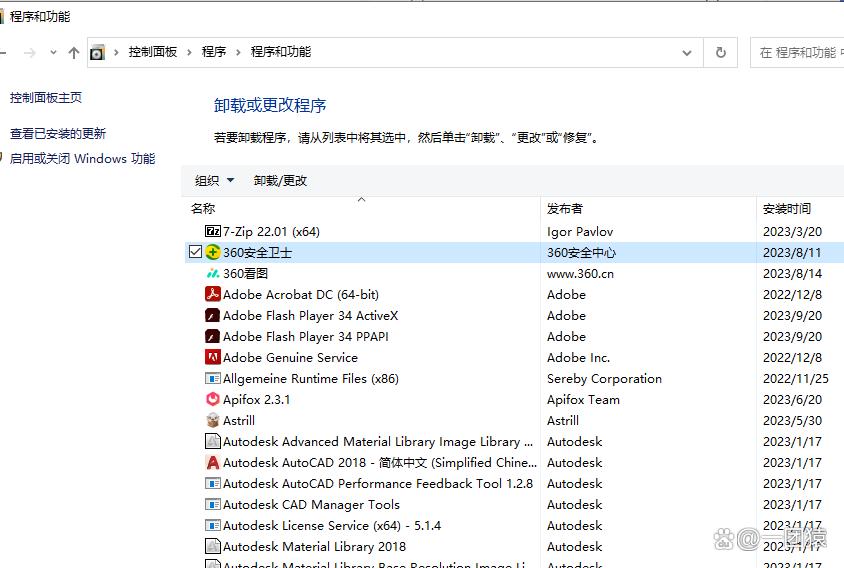Click install date 2023/8/14 cell
Screen dimensions: 844x568
pos(792,274)
